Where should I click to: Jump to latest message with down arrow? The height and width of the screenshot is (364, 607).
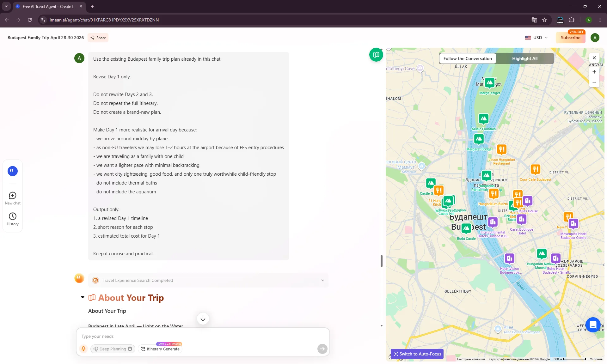pos(203,318)
